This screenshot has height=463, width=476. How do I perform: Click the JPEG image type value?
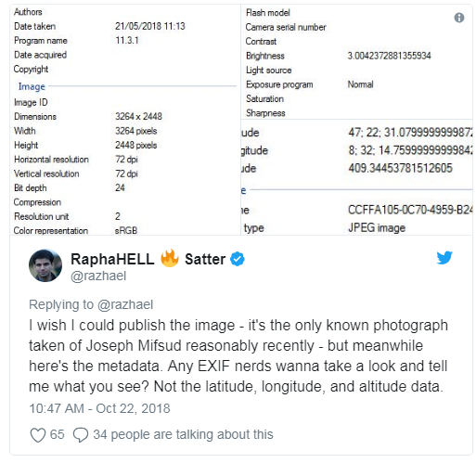coord(377,228)
